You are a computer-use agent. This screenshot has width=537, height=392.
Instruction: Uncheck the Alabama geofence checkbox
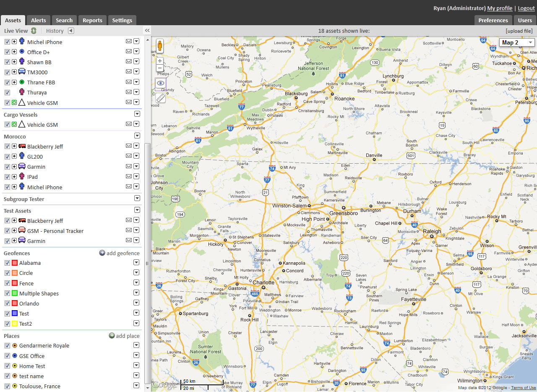(x=7, y=263)
